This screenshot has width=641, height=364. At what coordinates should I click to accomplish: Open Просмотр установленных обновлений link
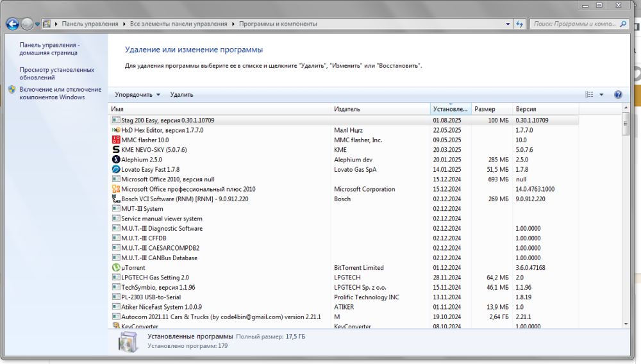pos(57,74)
